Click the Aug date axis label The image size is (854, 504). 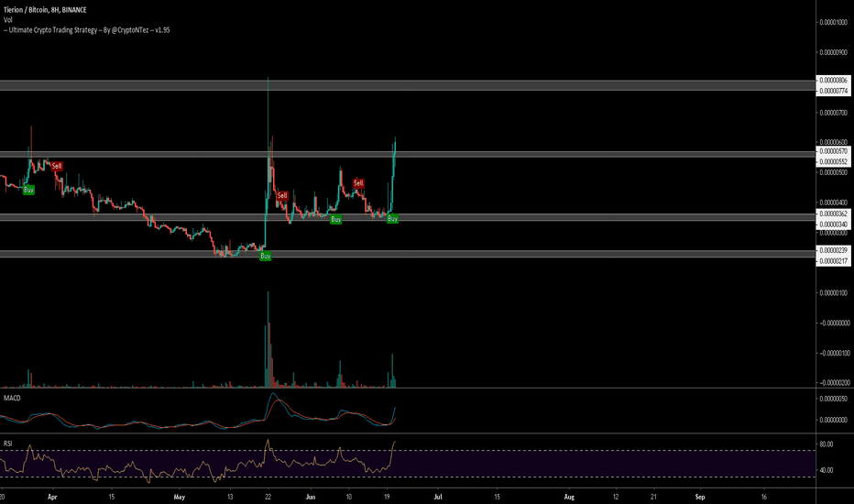pos(569,497)
